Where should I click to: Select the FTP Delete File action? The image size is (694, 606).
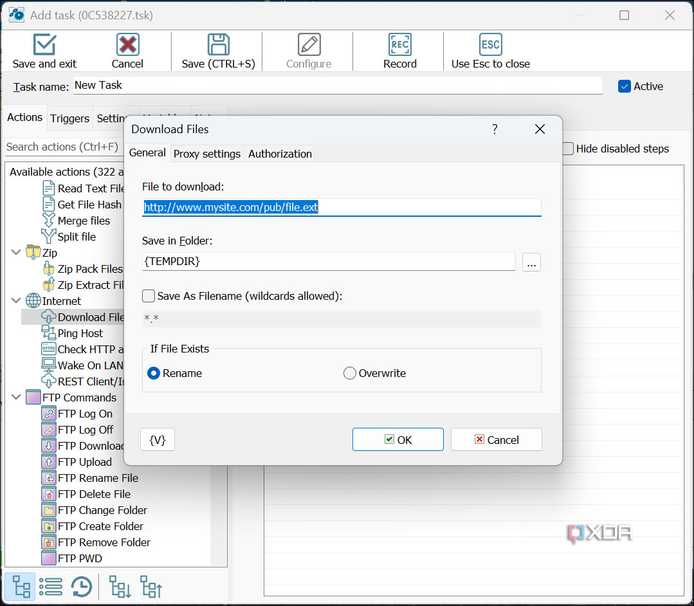click(x=87, y=494)
